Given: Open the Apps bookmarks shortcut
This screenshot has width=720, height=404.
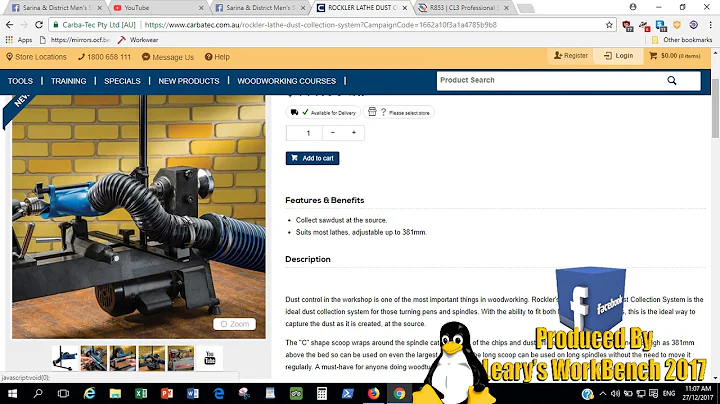Looking at the screenshot, I should (x=19, y=40).
